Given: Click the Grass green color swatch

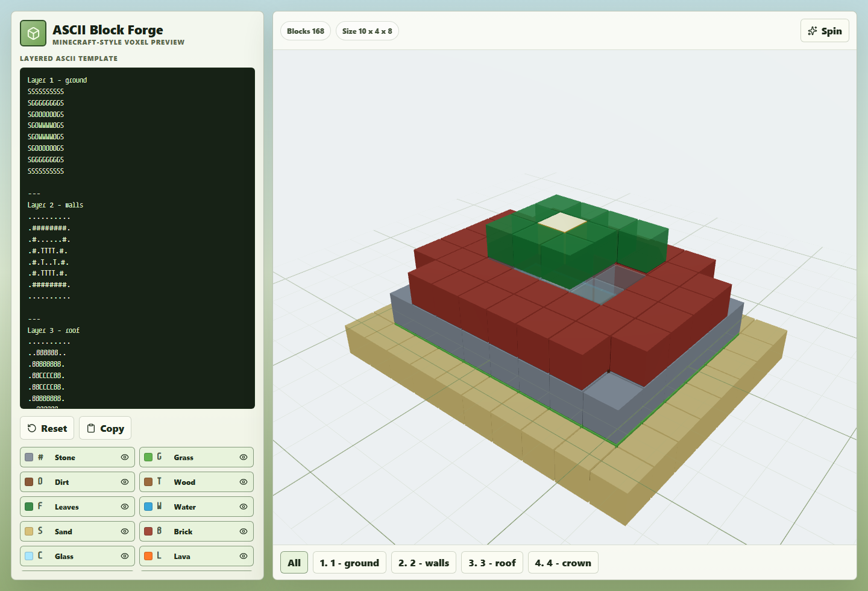Looking at the screenshot, I should click(148, 457).
